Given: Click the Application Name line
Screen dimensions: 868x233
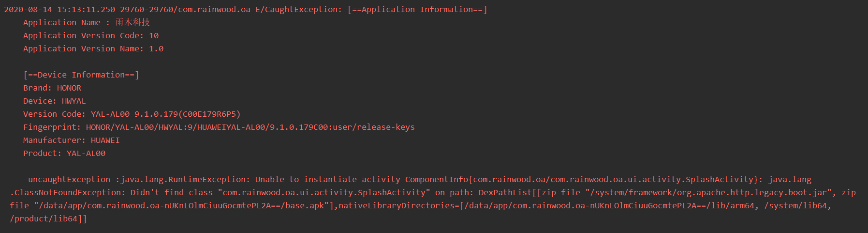Looking at the screenshot, I should (87, 22).
